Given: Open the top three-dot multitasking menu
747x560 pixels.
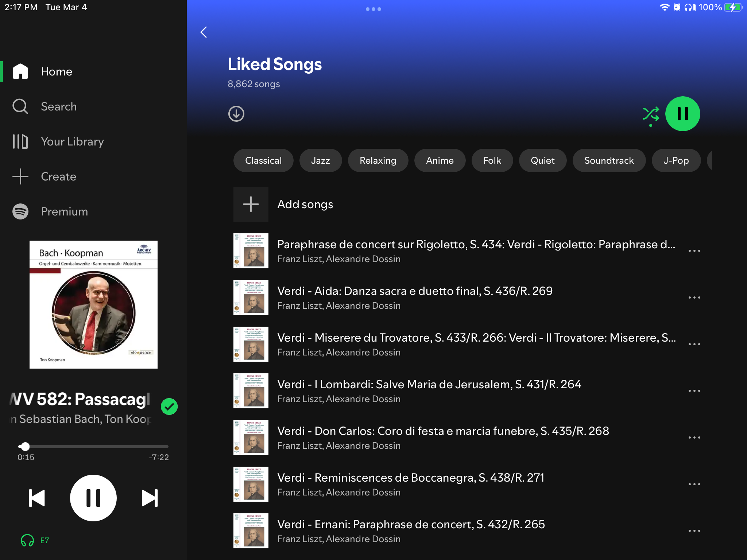Looking at the screenshot, I should (x=373, y=9).
